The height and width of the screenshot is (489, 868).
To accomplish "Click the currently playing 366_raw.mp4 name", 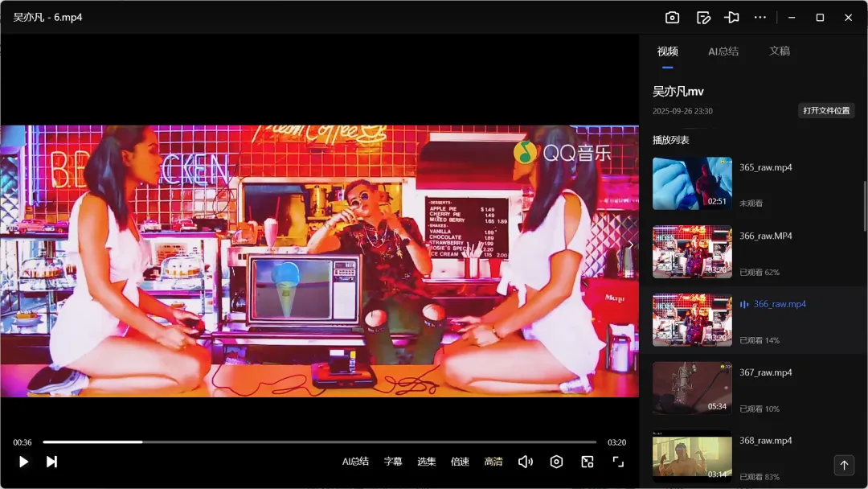I will tap(780, 304).
